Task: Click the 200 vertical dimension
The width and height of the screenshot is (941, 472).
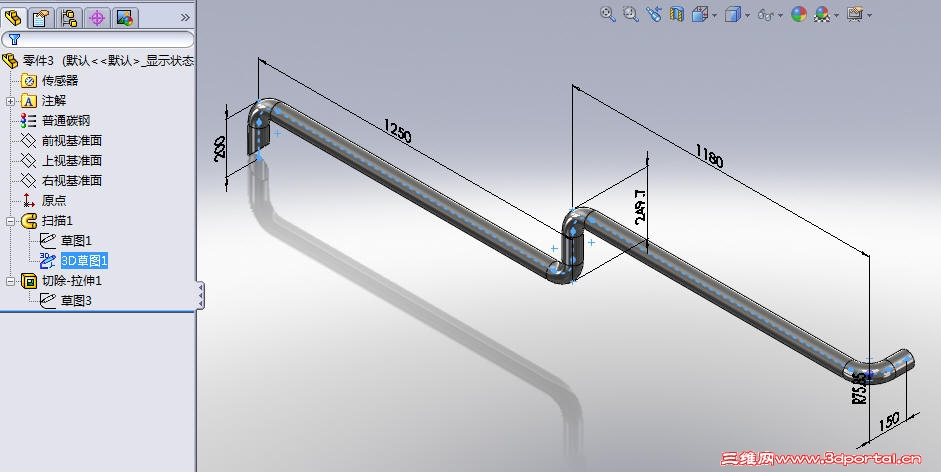Action: [x=220, y=147]
